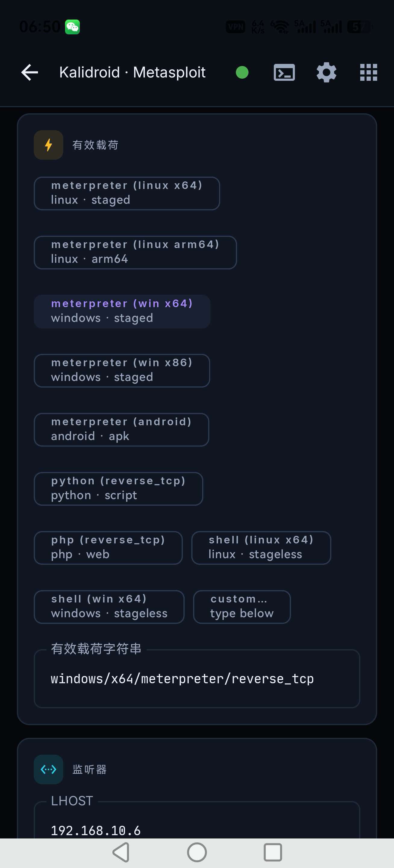
Task: Tap the lightning bolt payload icon
Action: coord(48,145)
